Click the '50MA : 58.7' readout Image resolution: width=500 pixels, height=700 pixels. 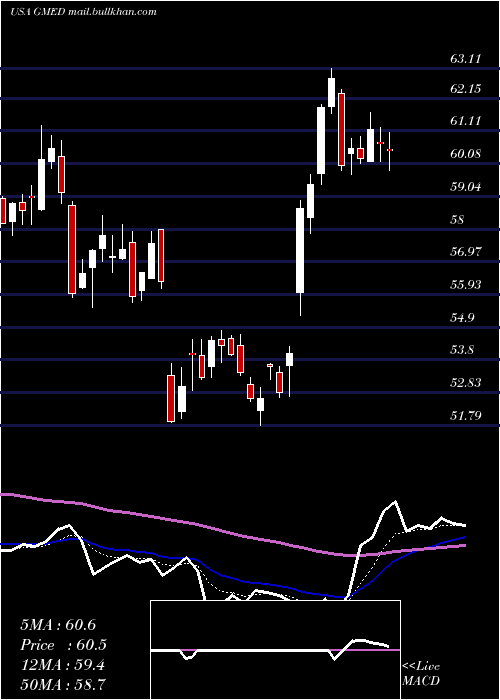coord(62,685)
